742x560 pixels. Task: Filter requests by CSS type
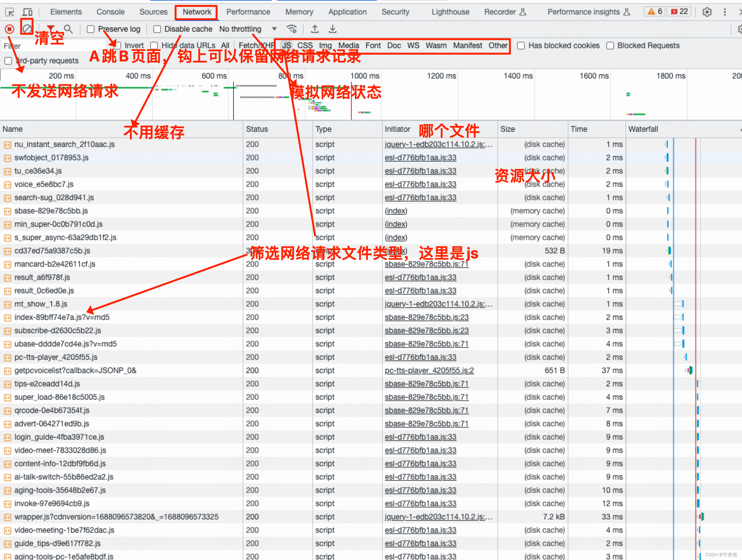click(x=305, y=46)
